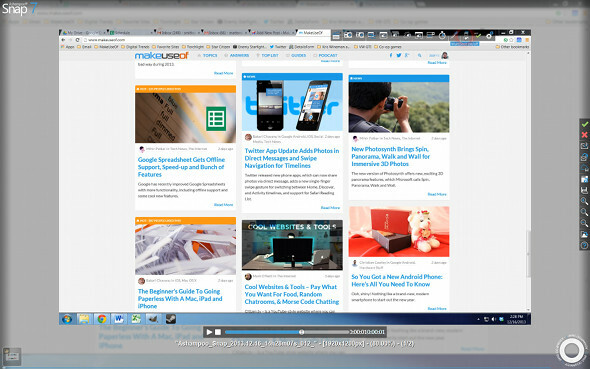Click the third magnifier zoom icon in the sidebar
Viewport: 590px width, 369px height.
[x=584, y=223]
